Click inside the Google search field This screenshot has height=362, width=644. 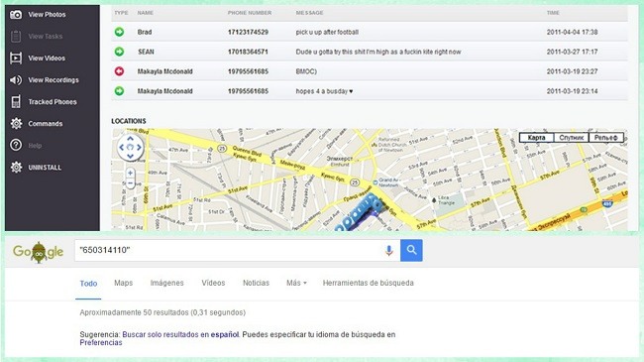(230, 250)
